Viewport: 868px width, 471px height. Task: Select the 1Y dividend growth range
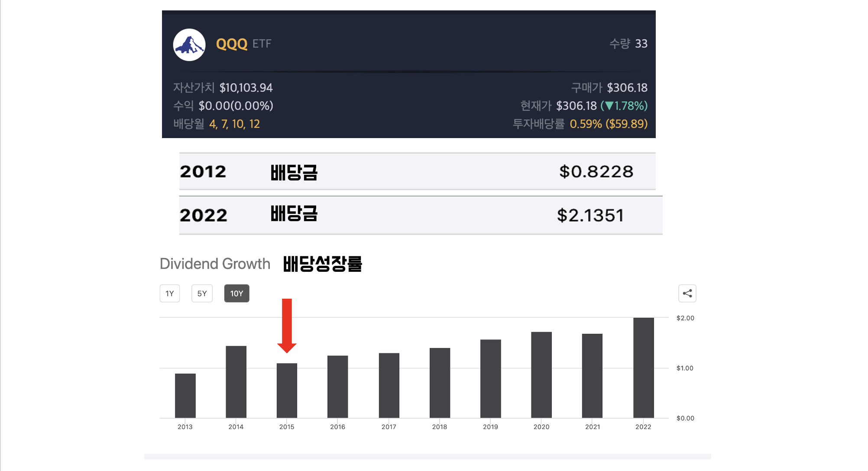(x=170, y=294)
